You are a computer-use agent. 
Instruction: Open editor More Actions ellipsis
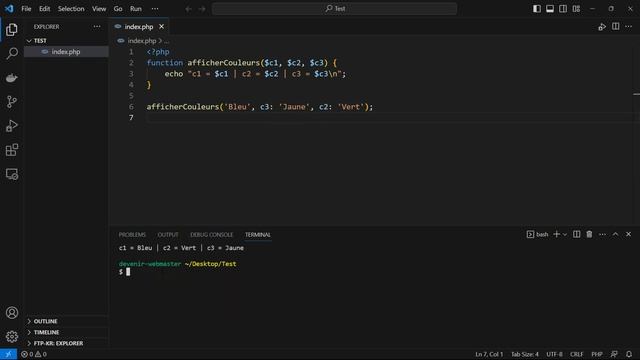pos(629,27)
